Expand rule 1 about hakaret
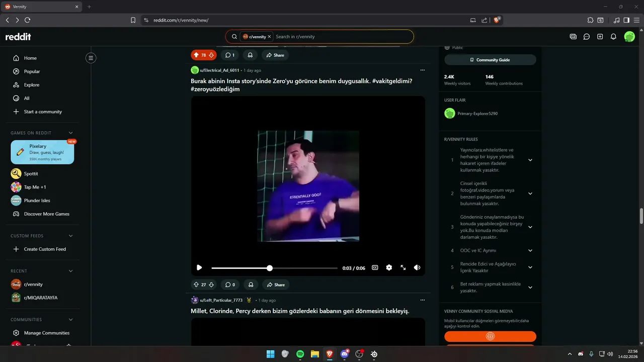644x362 pixels. [x=530, y=160]
